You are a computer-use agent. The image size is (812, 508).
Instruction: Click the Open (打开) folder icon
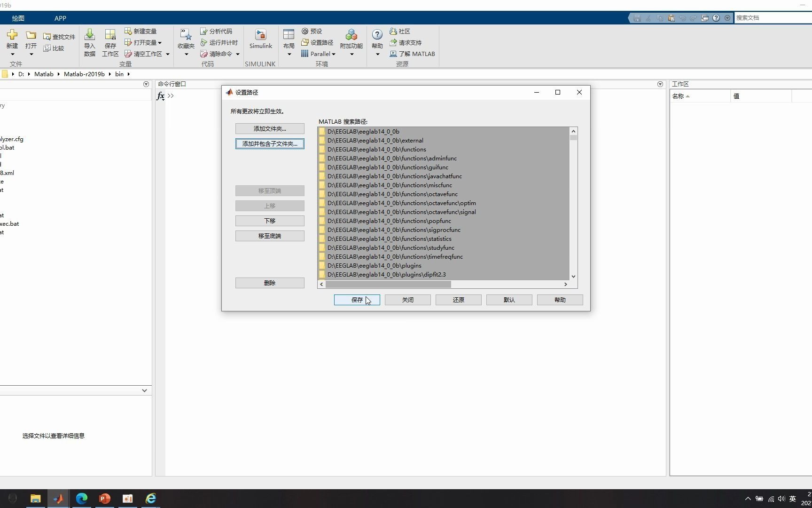(31, 35)
